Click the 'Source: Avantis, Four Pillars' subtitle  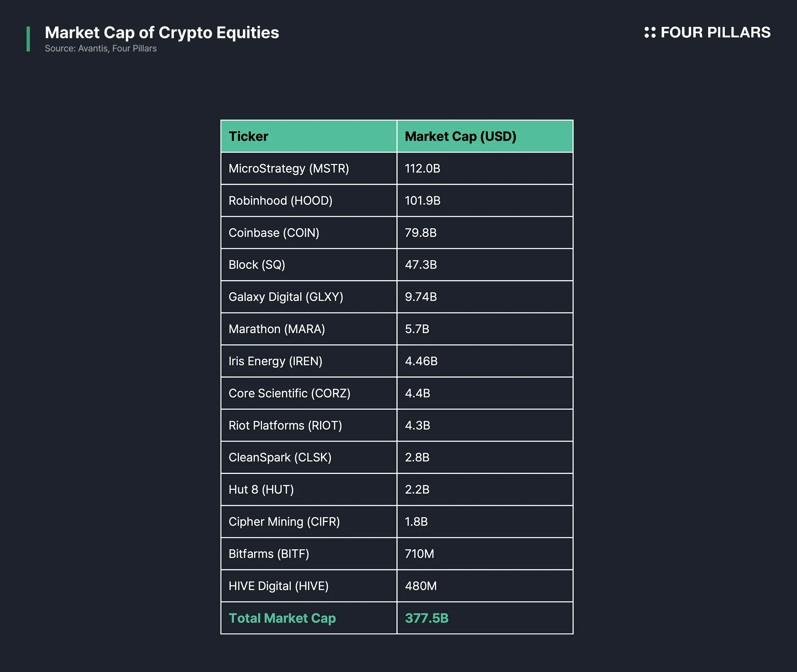tap(101, 49)
